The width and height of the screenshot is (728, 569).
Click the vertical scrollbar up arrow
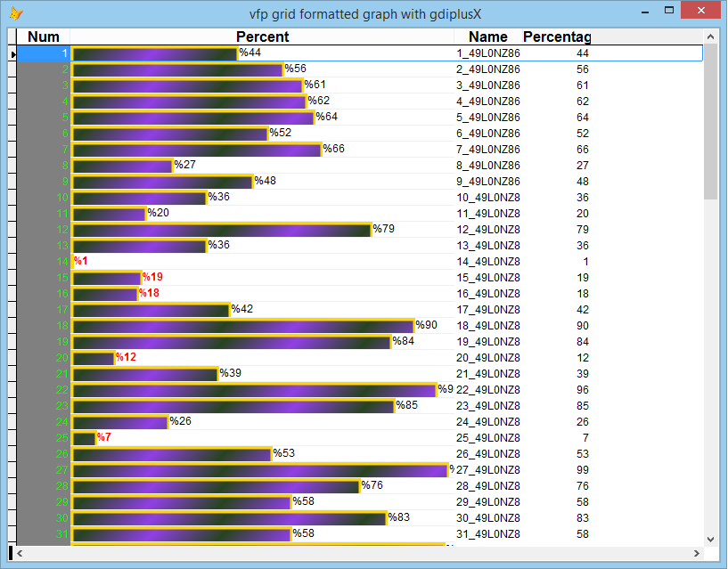click(710, 37)
